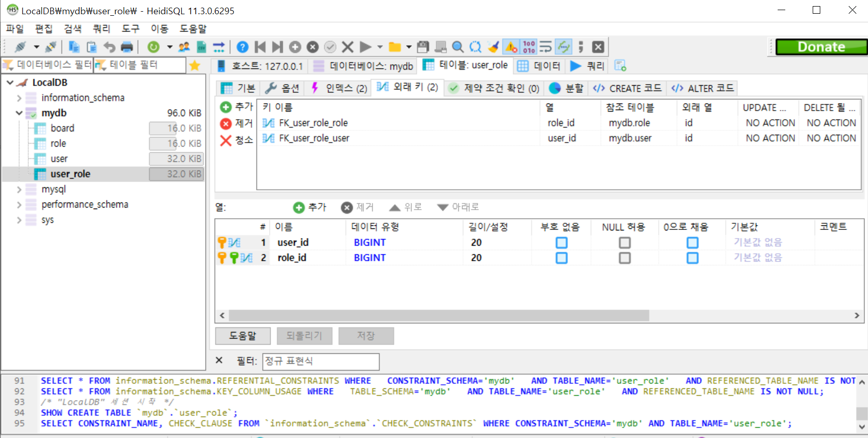Toggle zerofill checkbox for user_id

(x=692, y=243)
